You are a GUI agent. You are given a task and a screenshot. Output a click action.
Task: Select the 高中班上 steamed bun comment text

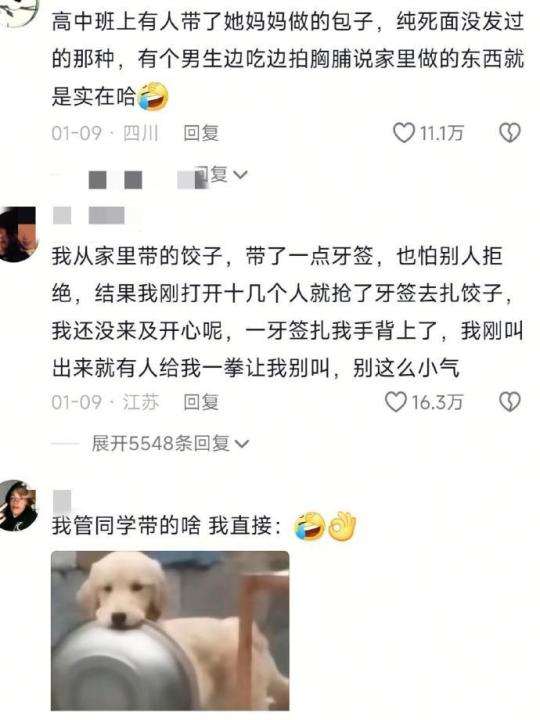(288, 60)
